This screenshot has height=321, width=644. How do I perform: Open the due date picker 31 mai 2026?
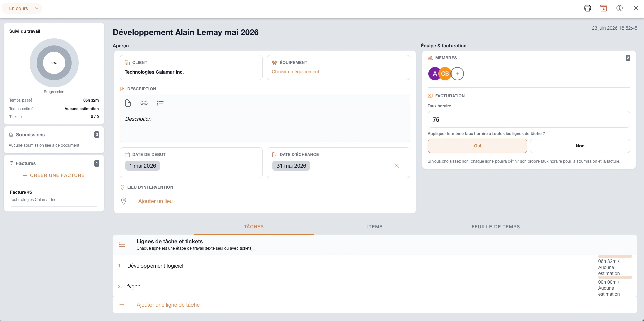pos(291,166)
